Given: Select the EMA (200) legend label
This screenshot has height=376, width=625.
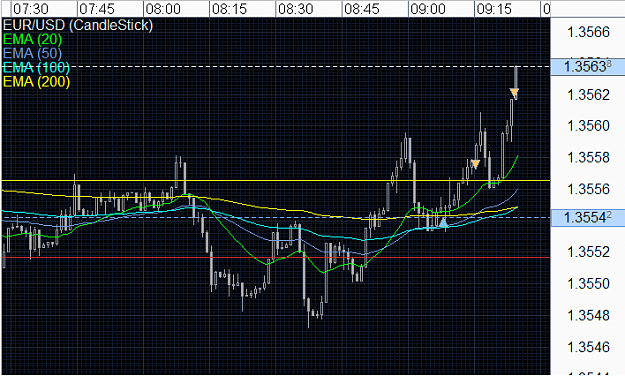Looking at the screenshot, I should [x=36, y=81].
